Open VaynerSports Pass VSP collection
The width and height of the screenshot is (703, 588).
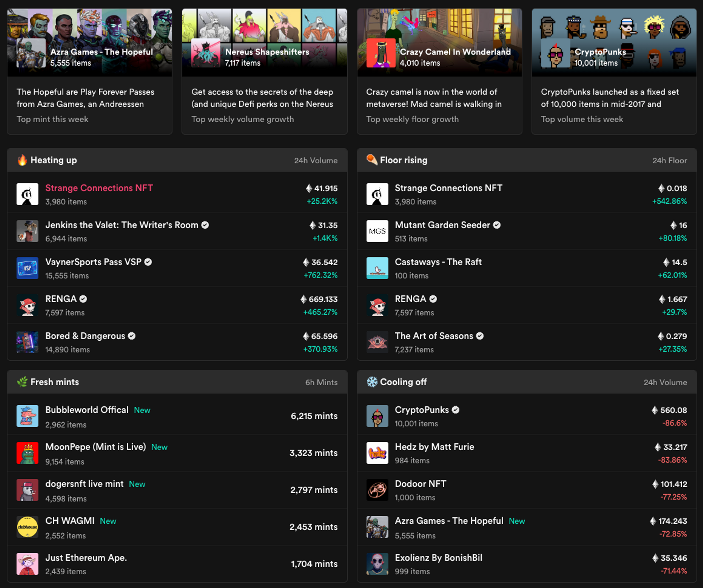point(93,262)
